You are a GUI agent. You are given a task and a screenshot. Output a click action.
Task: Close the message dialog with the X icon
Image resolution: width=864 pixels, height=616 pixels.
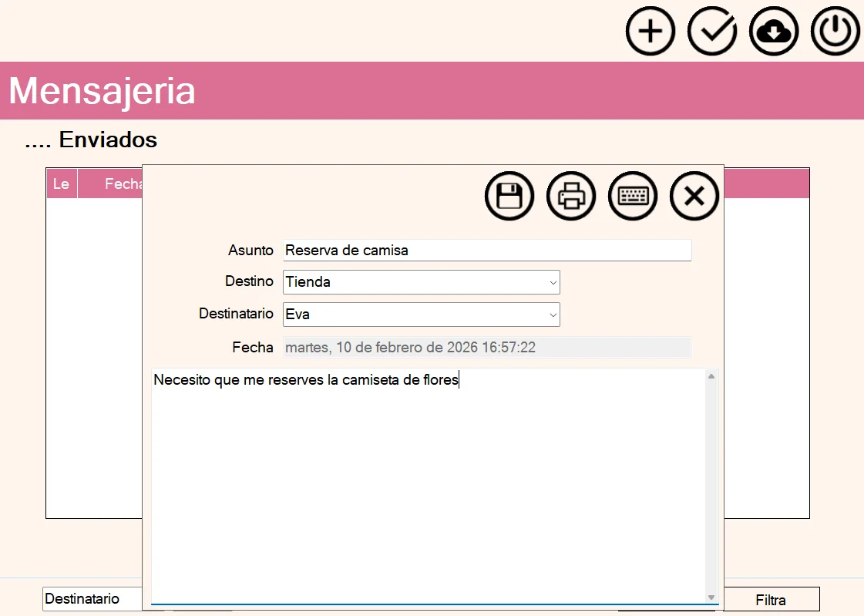[694, 196]
